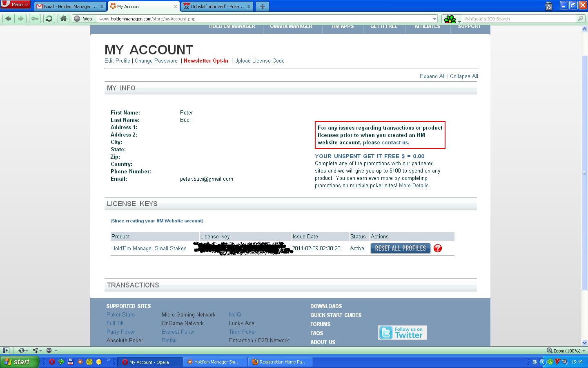Click the browser Forward arrow button
This screenshot has width=588, height=368.
(21, 18)
